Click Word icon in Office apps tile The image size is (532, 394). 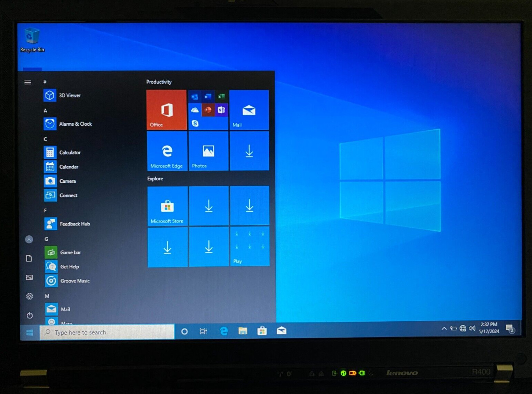coord(208,97)
